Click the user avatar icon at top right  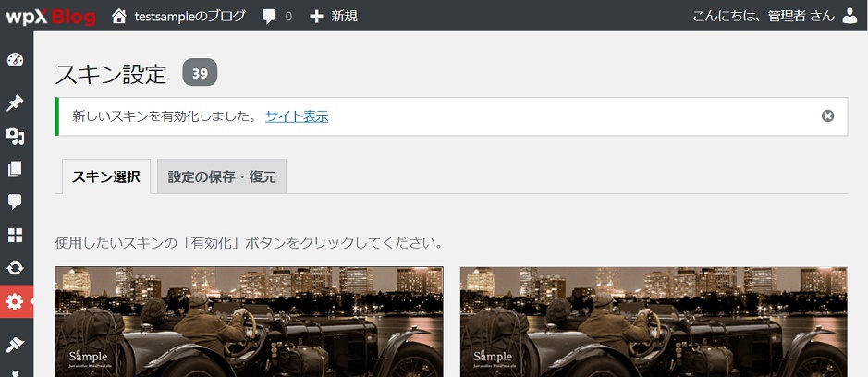pyautogui.click(x=850, y=16)
